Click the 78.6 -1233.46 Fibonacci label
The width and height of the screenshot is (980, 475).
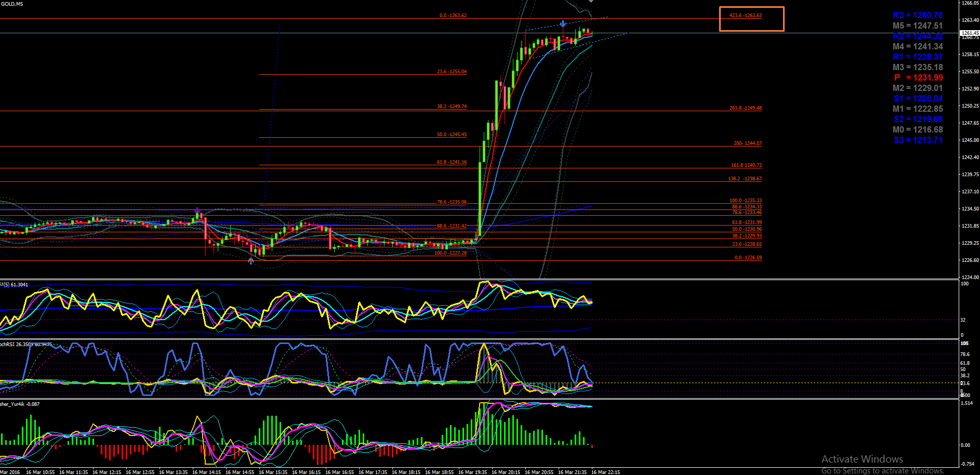tap(747, 213)
